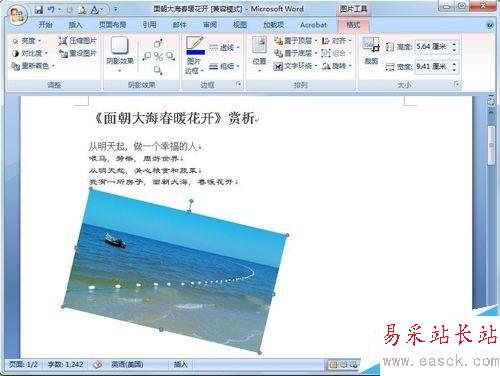Switch to the 邮件 Mailings tab
Viewport: 500px width, 376px height.
[x=180, y=25]
